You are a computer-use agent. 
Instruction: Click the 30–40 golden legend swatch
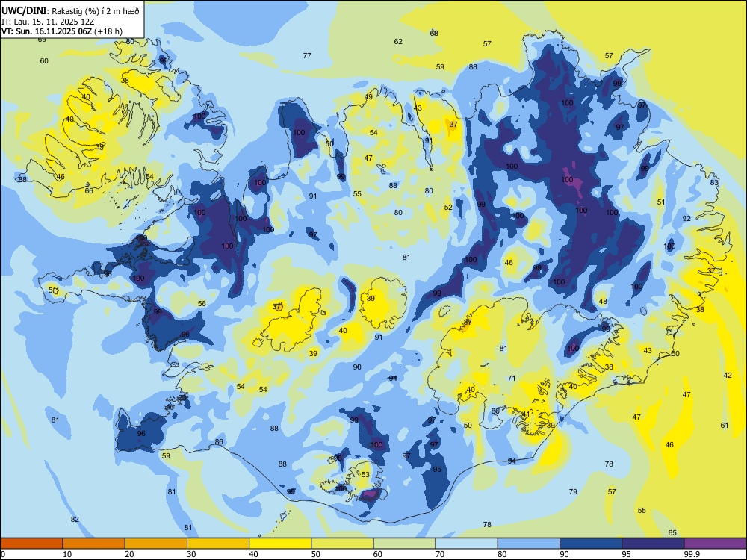pyautogui.click(x=218, y=544)
